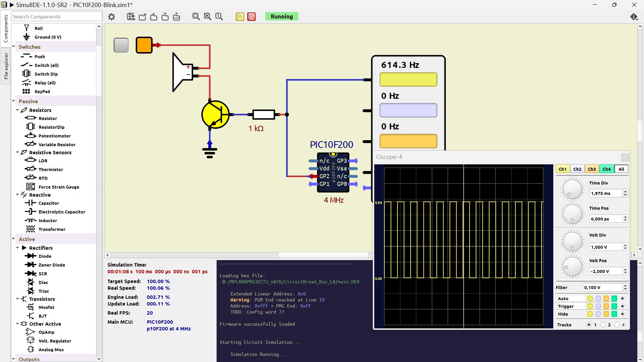Click zoom one-to-one magnifier icon

[x=219, y=16]
